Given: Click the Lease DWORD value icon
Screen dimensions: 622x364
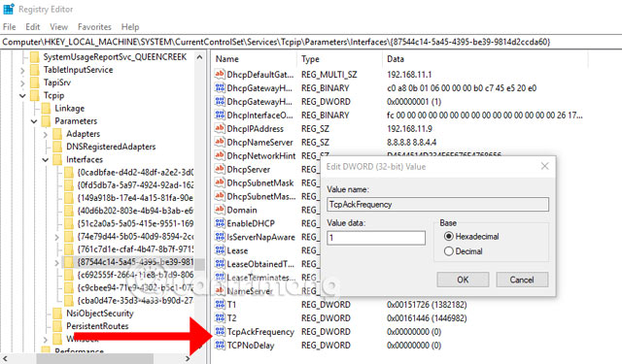Looking at the screenshot, I should [220, 250].
